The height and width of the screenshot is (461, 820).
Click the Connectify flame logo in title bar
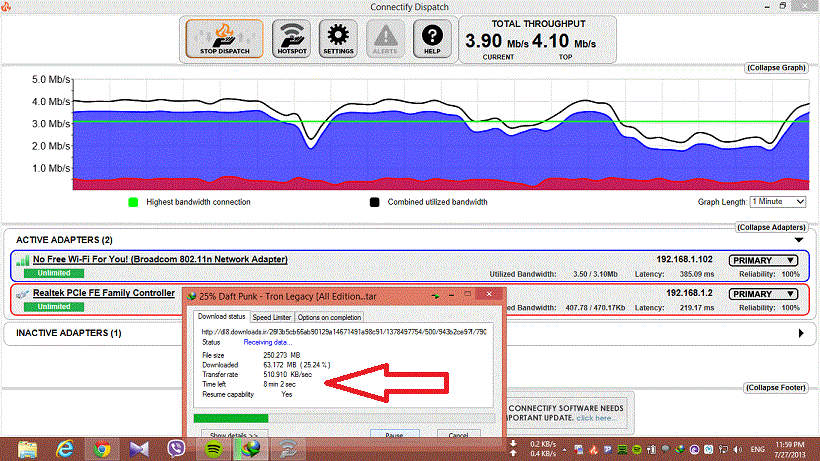[6, 6]
